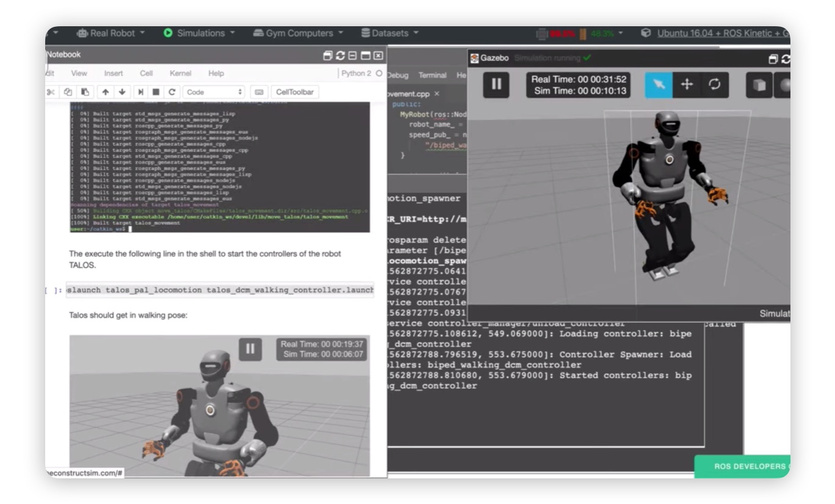The width and height of the screenshot is (835, 504).
Task: Open the notebook View menu
Action: pyautogui.click(x=79, y=73)
